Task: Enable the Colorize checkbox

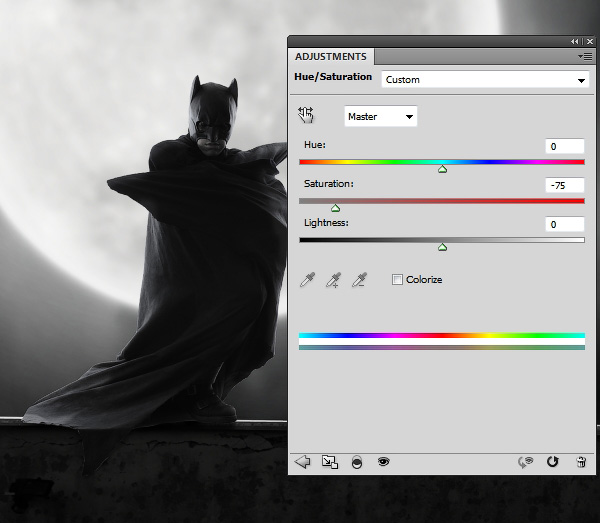Action: click(397, 279)
